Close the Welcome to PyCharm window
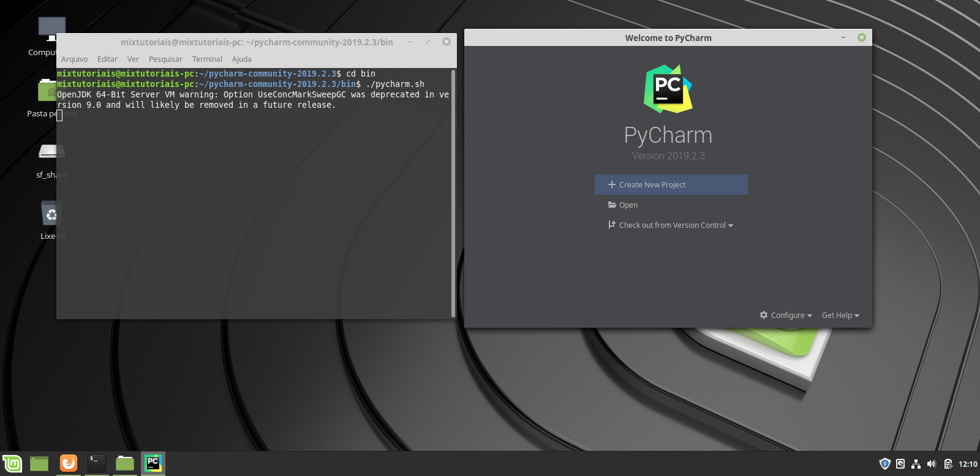This screenshot has height=476, width=980. click(862, 37)
